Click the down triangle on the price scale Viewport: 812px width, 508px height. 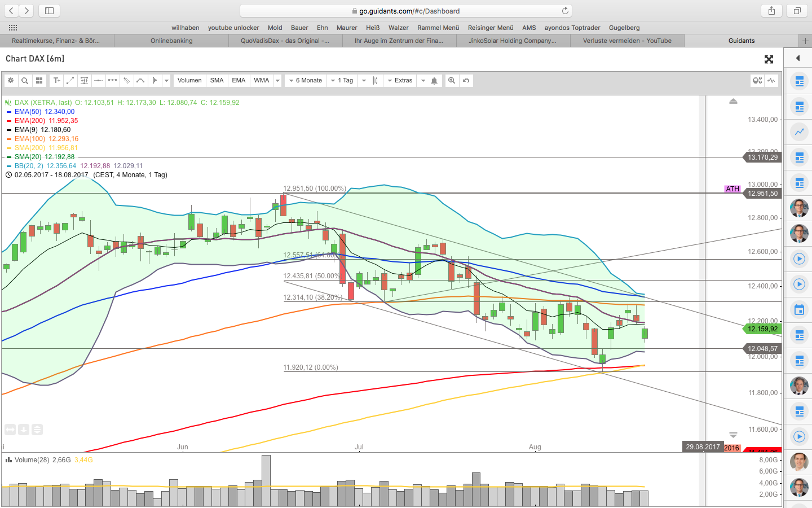pos(733,435)
